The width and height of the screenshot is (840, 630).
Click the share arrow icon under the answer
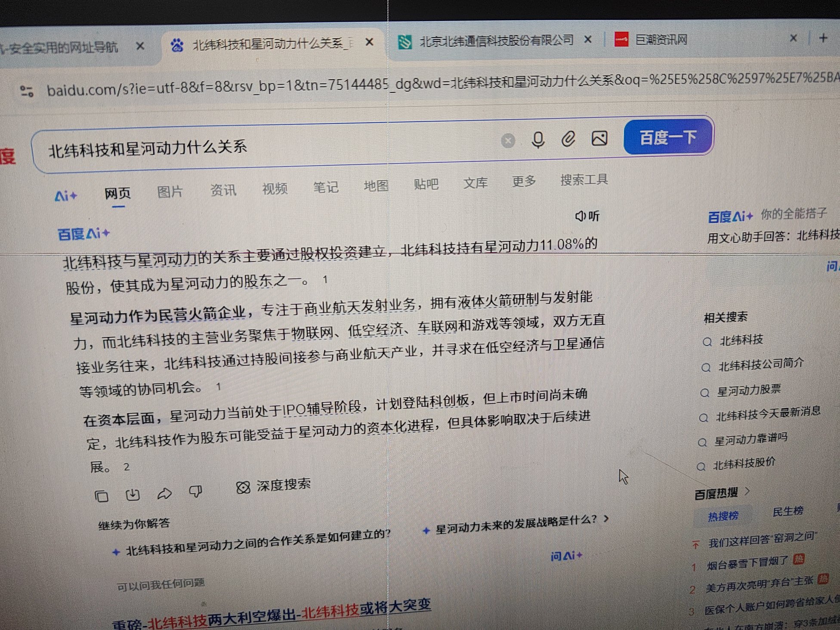click(164, 494)
